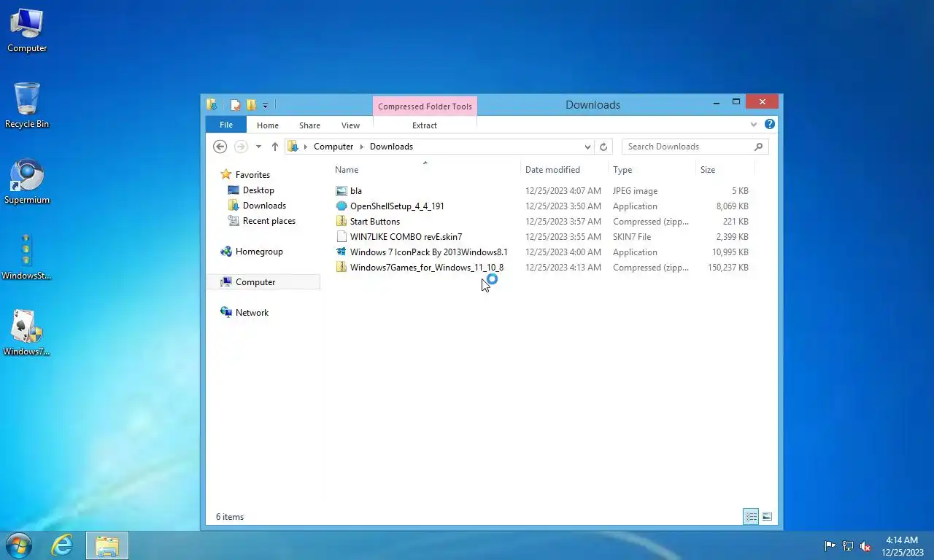
Task: Click the Downloads window system icon in title bar
Action: pyautogui.click(x=212, y=105)
